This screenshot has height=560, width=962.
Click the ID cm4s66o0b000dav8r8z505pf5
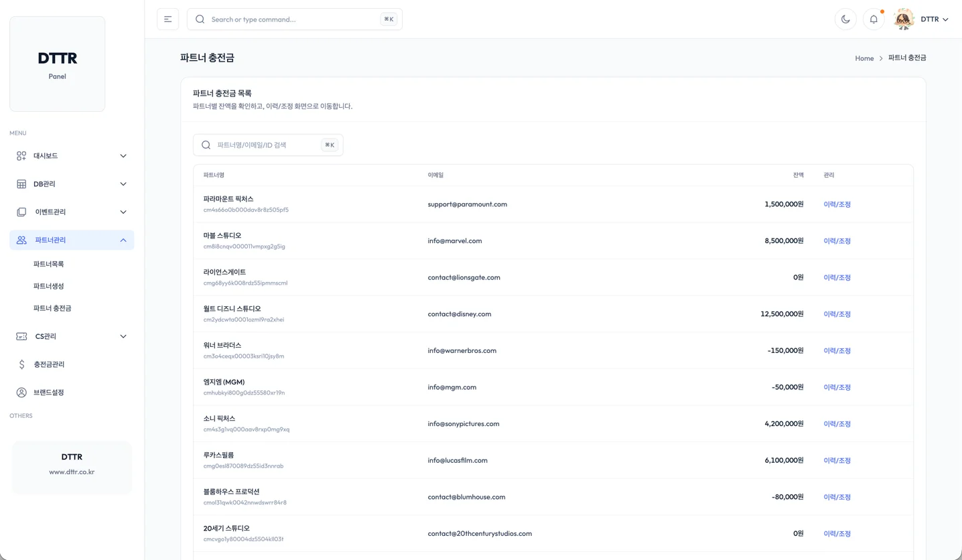coord(246,210)
